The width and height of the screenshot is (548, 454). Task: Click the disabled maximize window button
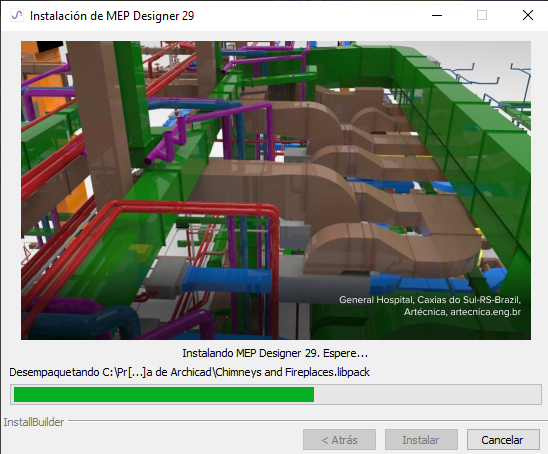(x=482, y=15)
